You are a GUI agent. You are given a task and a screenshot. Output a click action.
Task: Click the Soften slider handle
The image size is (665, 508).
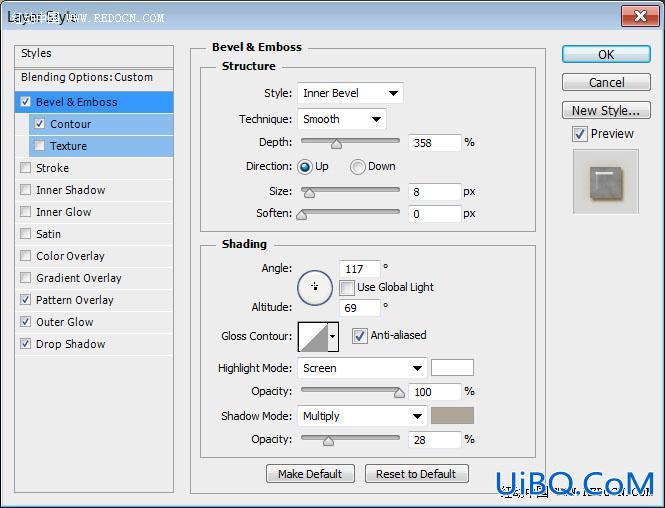click(302, 215)
